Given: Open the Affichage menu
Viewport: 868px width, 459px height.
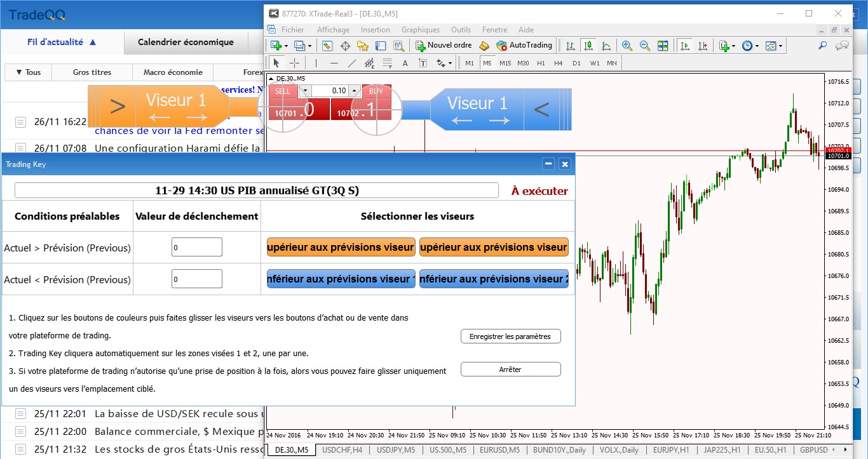Looking at the screenshot, I should coord(333,30).
